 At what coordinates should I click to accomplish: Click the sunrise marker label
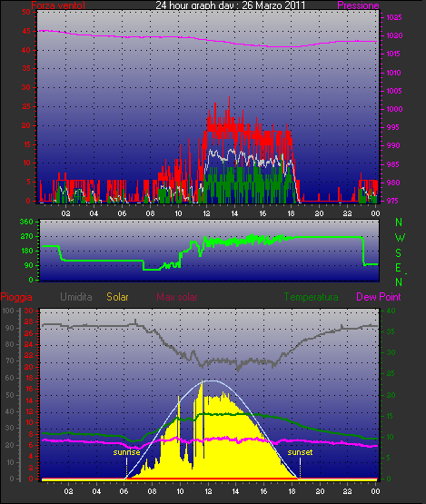pyautogui.click(x=126, y=452)
